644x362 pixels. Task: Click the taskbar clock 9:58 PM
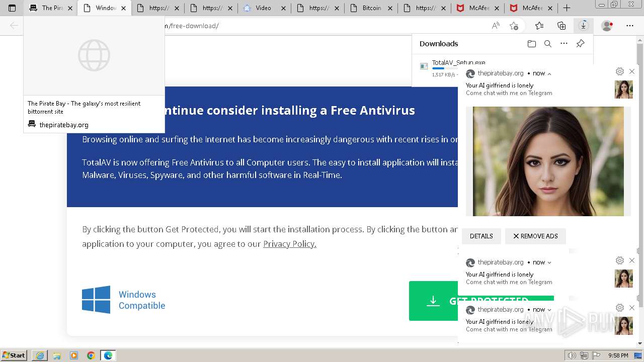tap(618, 355)
